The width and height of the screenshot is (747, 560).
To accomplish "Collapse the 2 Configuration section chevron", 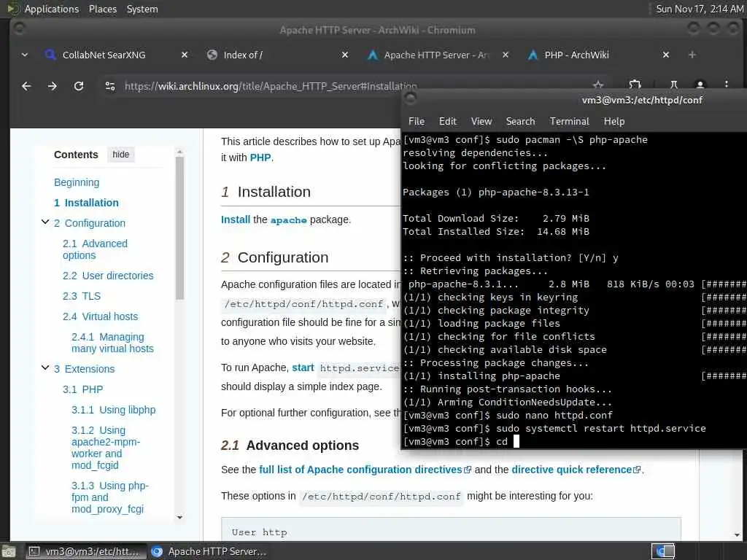I will click(x=45, y=222).
